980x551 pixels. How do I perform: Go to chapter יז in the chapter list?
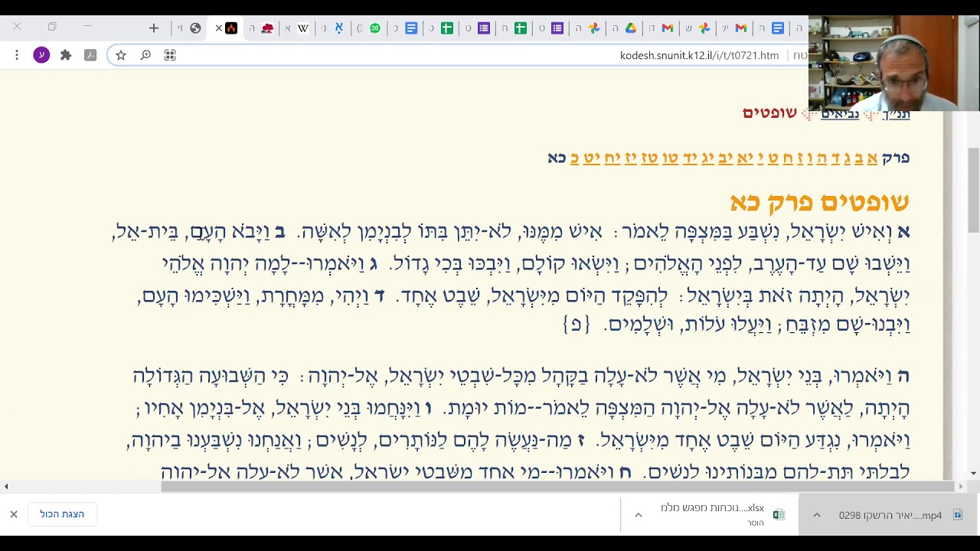[632, 158]
